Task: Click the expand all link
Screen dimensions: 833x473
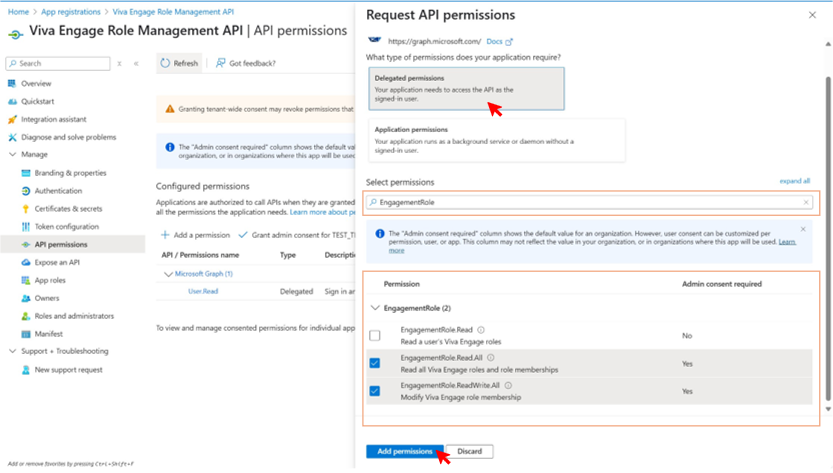Action: tap(795, 181)
